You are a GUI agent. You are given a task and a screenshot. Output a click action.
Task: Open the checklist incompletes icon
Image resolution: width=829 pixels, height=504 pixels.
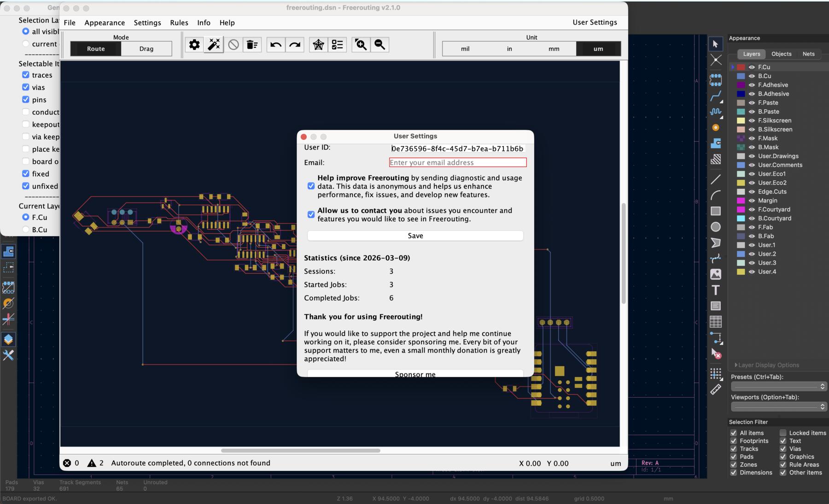click(x=337, y=45)
